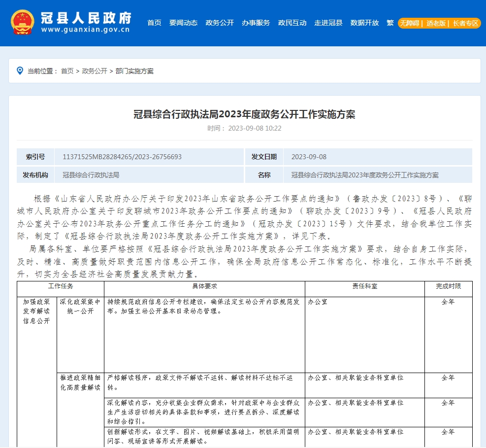Click 全年 in the 持续规范 row

(448, 302)
